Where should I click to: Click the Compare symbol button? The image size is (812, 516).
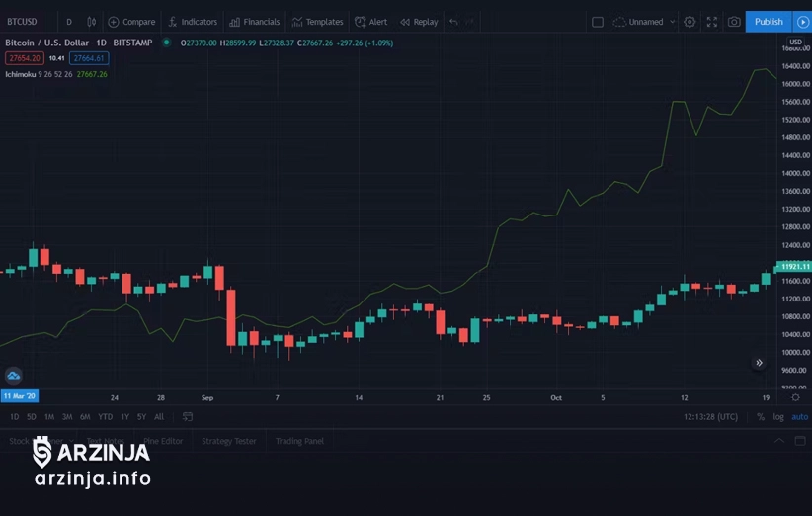coord(132,22)
